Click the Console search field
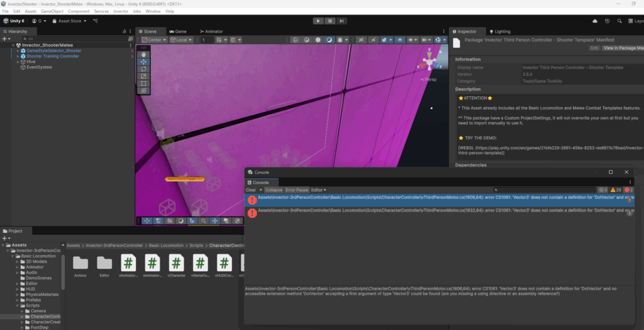 coord(545,190)
